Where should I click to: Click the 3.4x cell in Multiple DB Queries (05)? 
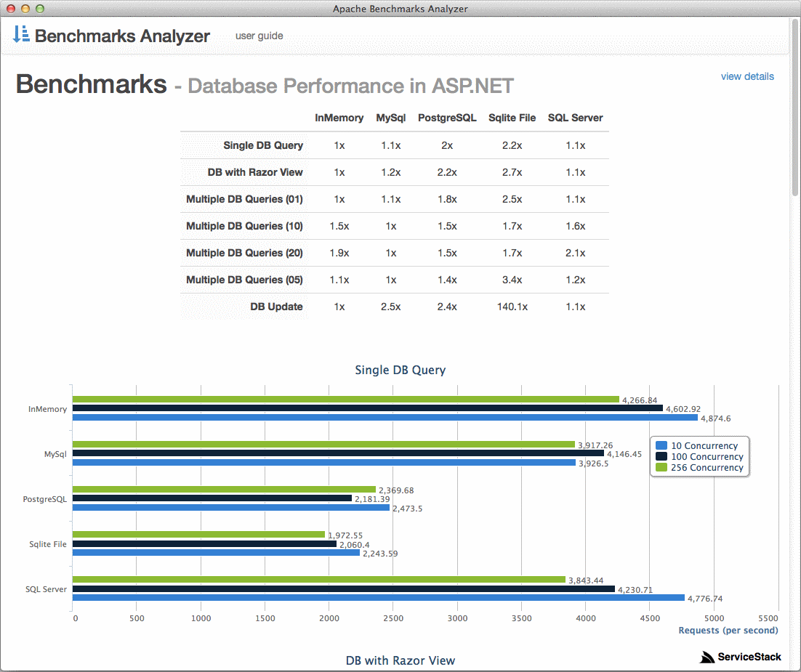click(x=512, y=280)
